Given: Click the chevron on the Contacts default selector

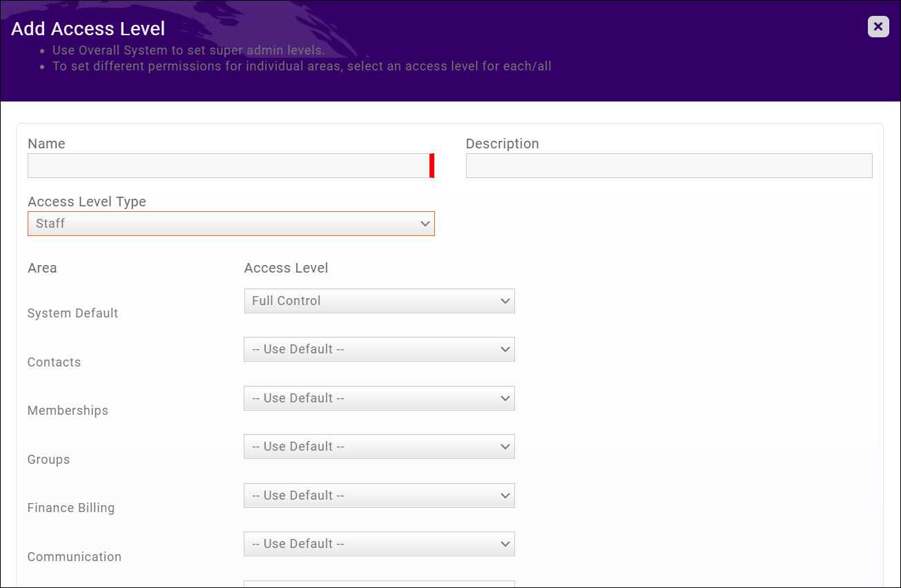Looking at the screenshot, I should (505, 349).
